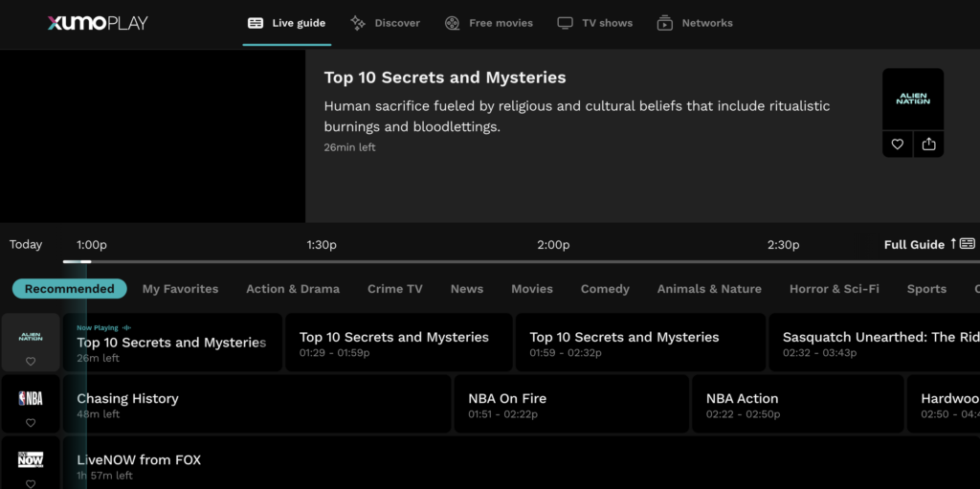Go to the Discover tab

(385, 23)
